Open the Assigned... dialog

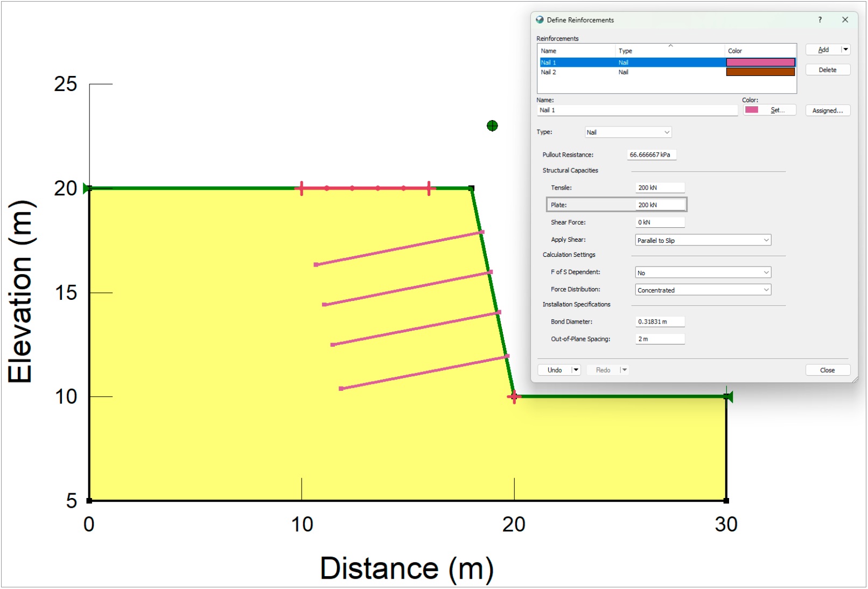pyautogui.click(x=828, y=110)
